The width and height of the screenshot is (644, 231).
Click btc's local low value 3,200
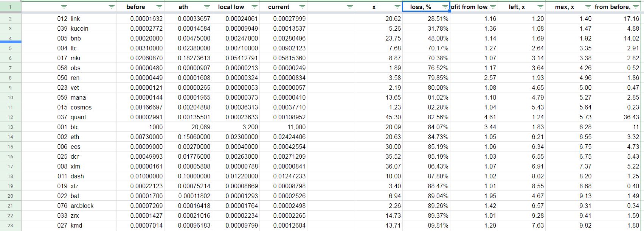236,127
